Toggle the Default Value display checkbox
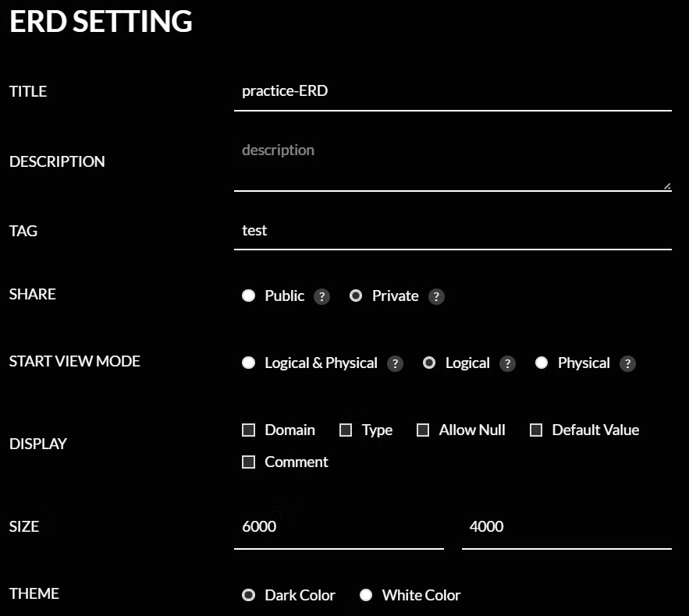The width and height of the screenshot is (689, 616). pos(535,430)
